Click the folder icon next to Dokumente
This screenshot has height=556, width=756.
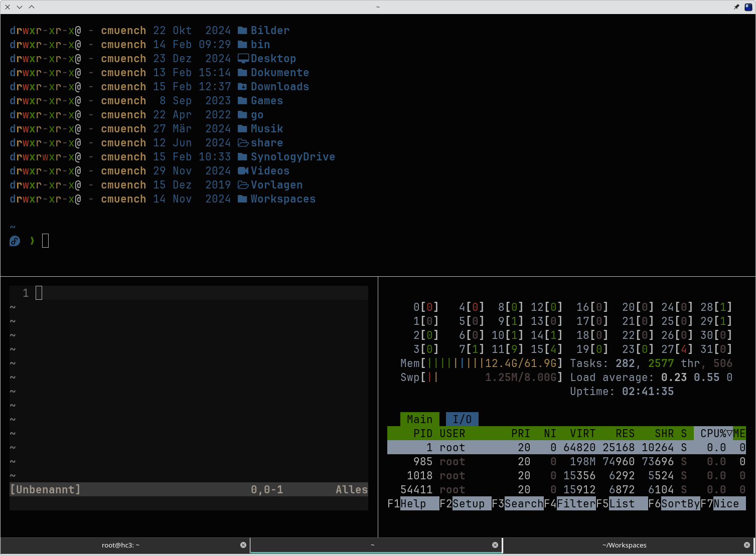coord(242,73)
